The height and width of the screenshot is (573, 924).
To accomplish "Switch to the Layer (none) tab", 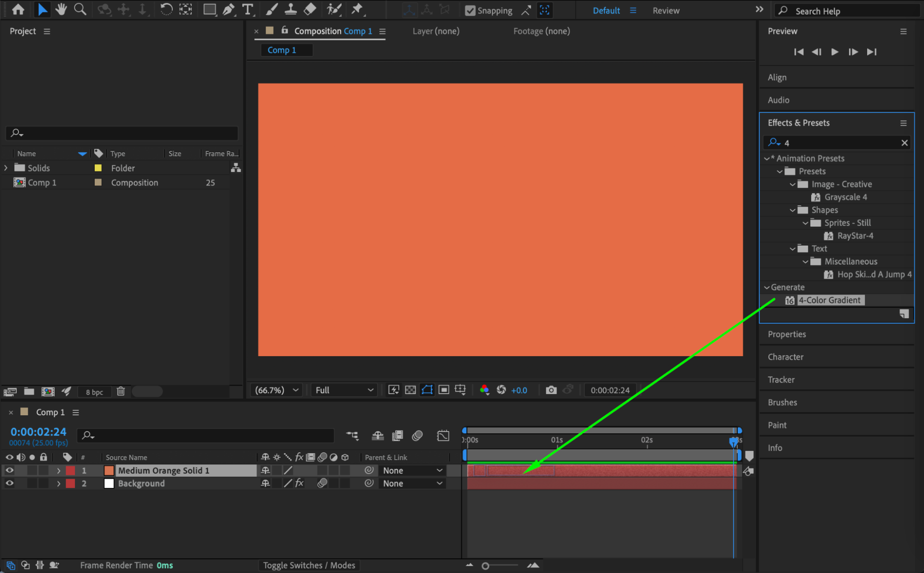I will point(436,31).
